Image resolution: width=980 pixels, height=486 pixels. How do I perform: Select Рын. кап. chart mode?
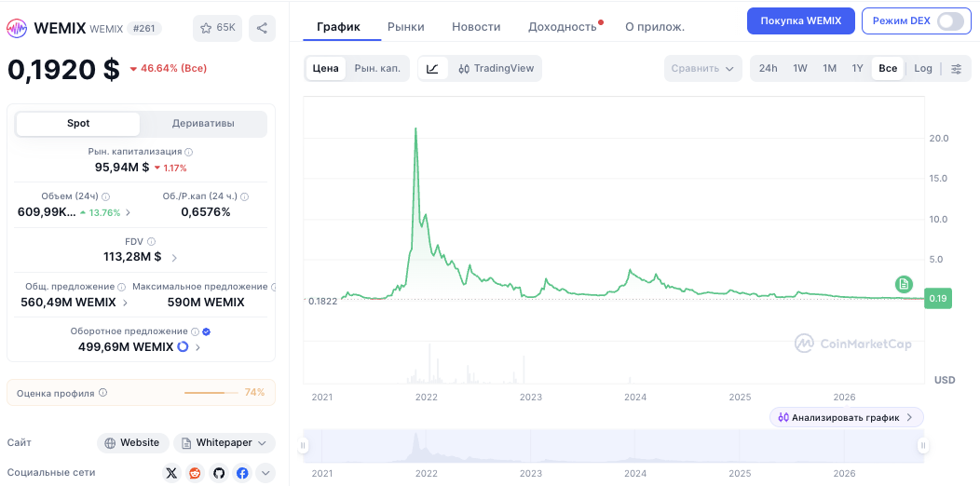(x=377, y=69)
